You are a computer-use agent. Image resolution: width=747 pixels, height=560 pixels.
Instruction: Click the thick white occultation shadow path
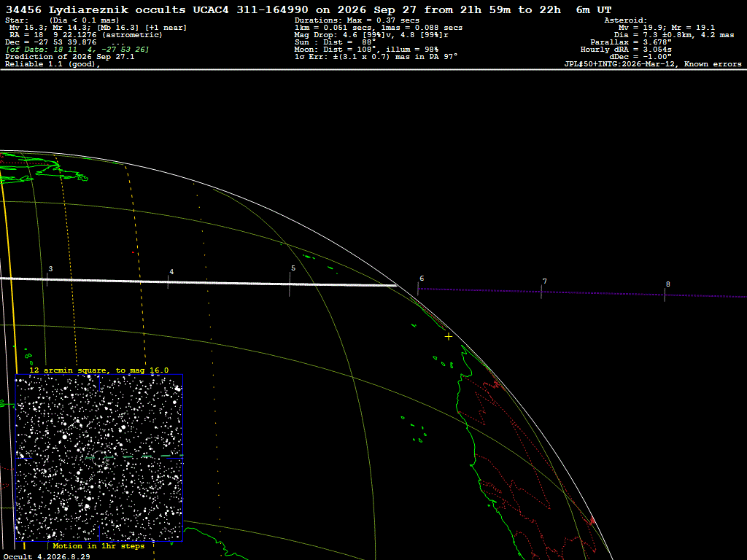tap(198, 282)
